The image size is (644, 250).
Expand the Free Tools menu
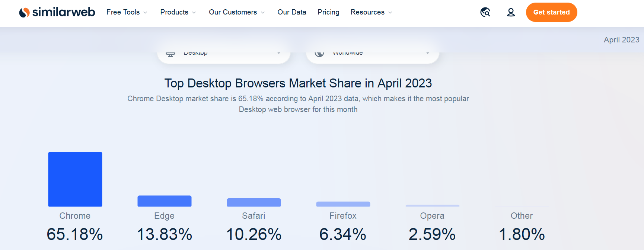127,12
